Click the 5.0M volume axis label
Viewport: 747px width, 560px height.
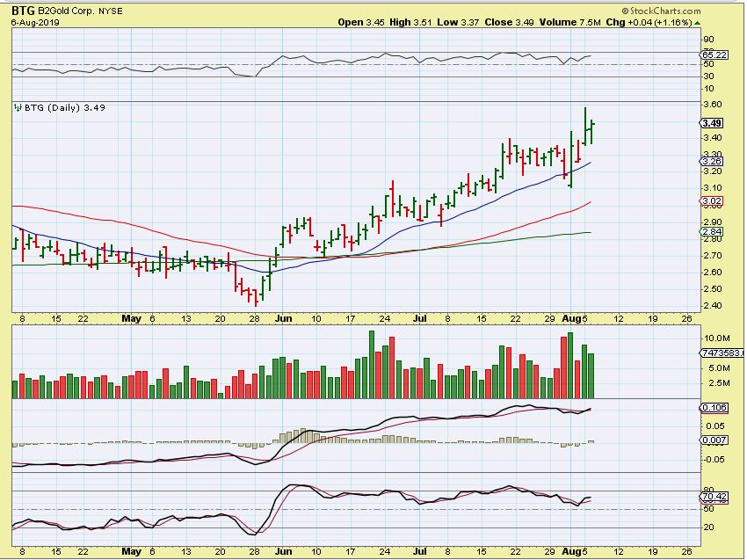(719, 368)
